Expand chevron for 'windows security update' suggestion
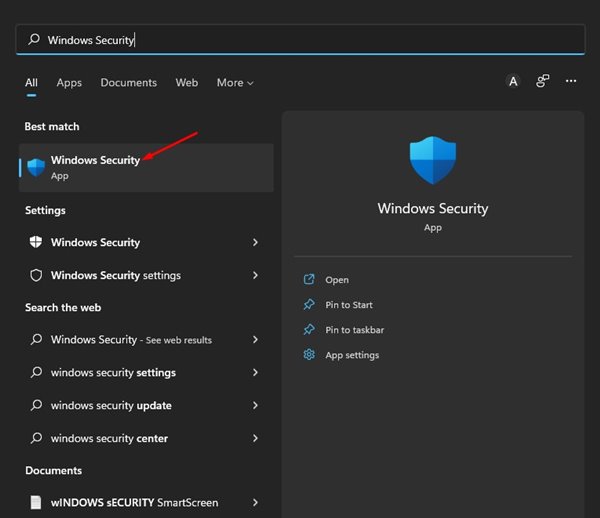Image resolution: width=600 pixels, height=518 pixels. [x=255, y=406]
